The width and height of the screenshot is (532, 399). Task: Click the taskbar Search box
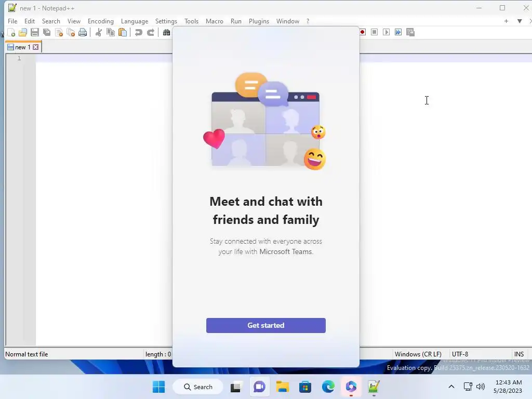tap(198, 387)
